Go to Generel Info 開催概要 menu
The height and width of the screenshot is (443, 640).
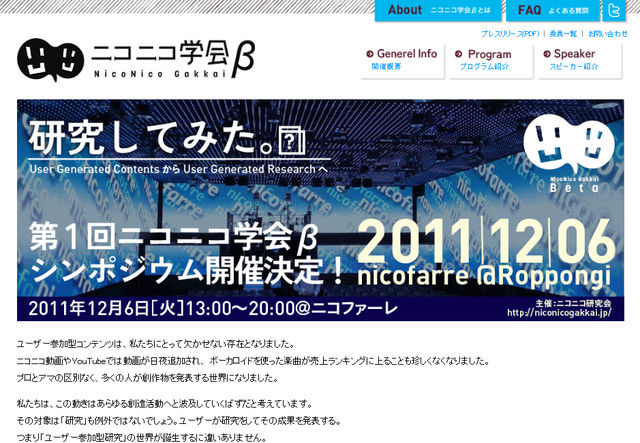[402, 60]
